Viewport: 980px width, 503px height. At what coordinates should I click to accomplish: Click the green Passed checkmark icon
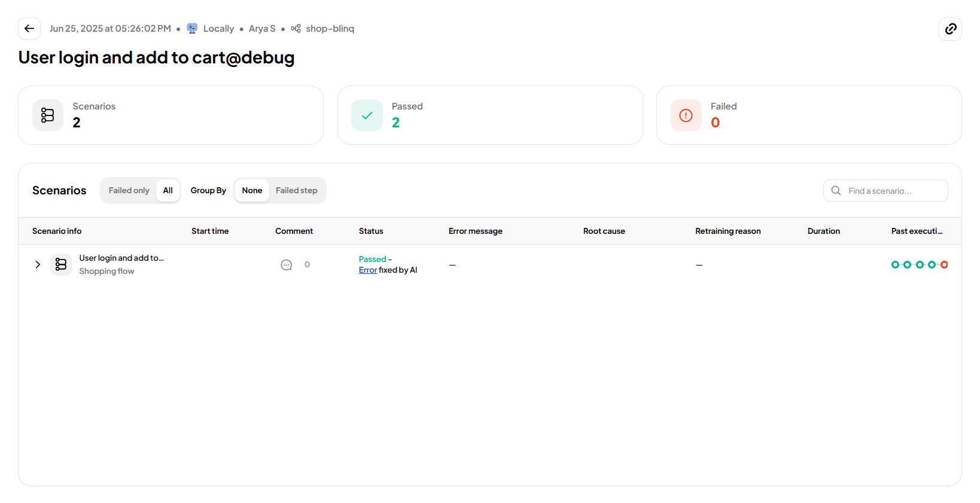tap(367, 115)
